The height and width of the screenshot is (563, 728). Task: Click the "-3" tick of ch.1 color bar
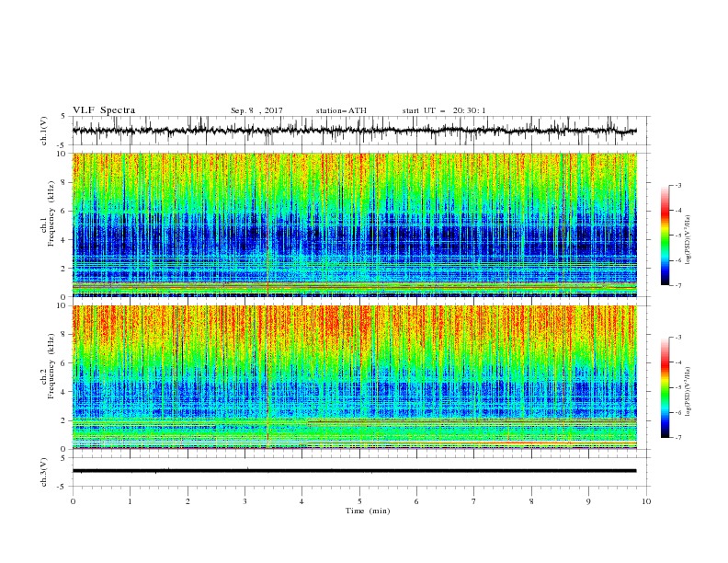click(677, 185)
